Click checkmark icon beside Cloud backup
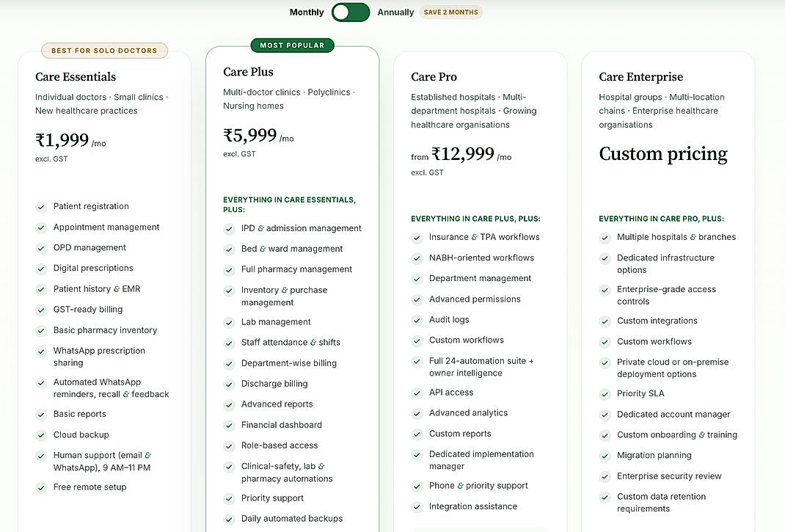This screenshot has height=532, width=785. point(41,435)
